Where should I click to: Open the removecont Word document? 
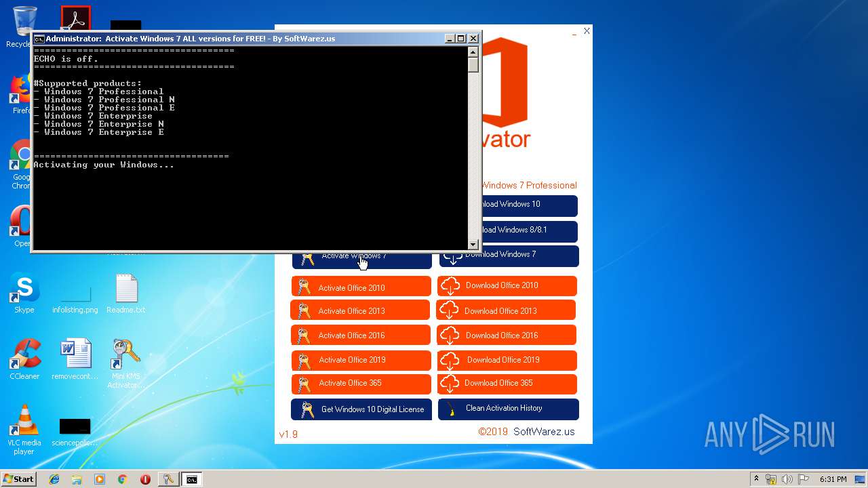click(x=75, y=359)
